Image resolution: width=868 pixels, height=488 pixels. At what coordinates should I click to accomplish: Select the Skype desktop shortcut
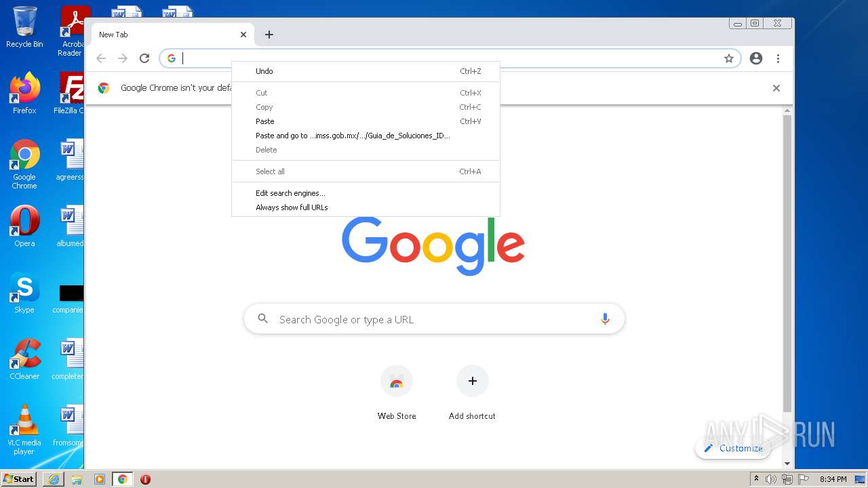[24, 293]
